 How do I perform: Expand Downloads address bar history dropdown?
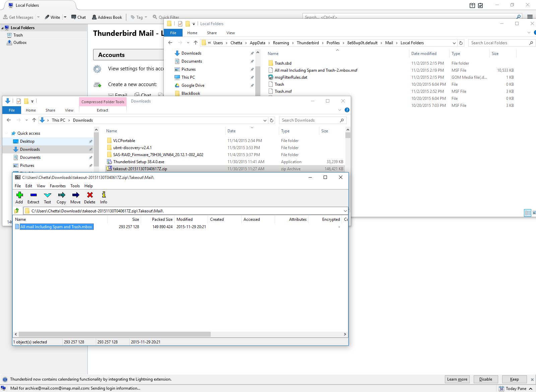click(265, 120)
